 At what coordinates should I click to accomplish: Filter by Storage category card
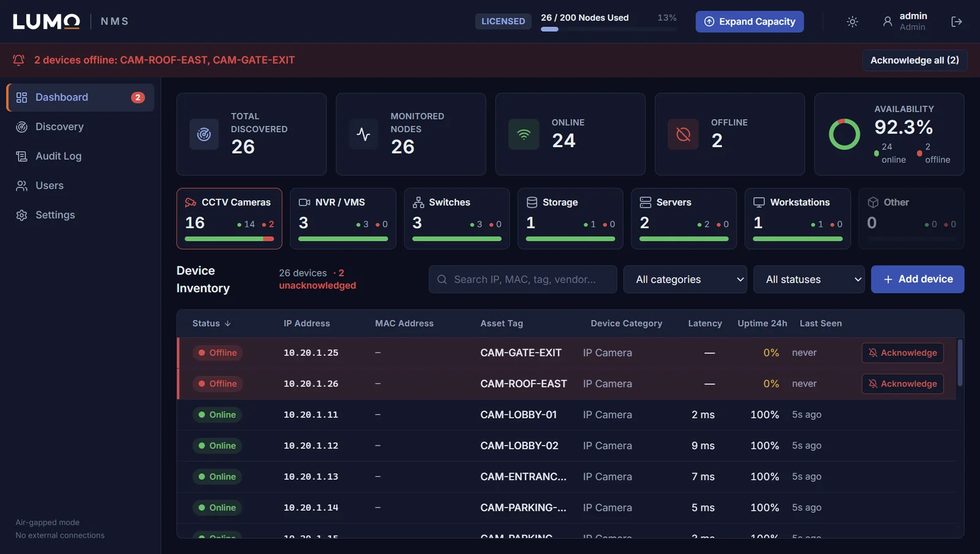[x=570, y=219]
